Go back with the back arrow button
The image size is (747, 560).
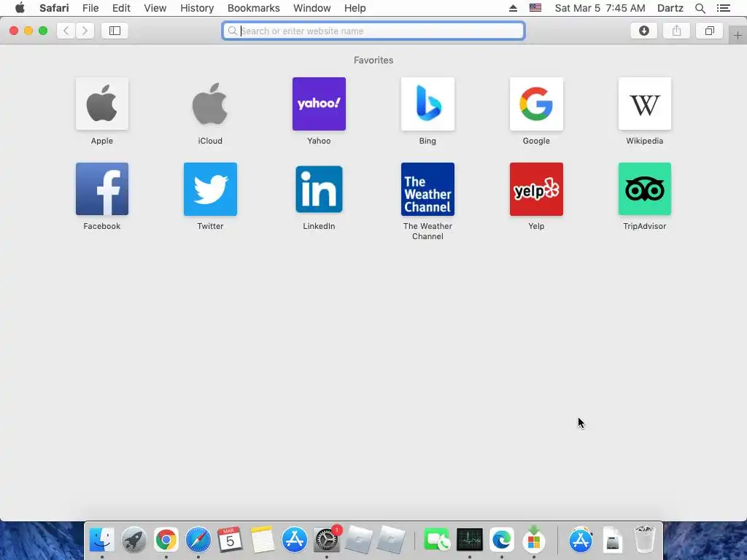click(x=66, y=31)
